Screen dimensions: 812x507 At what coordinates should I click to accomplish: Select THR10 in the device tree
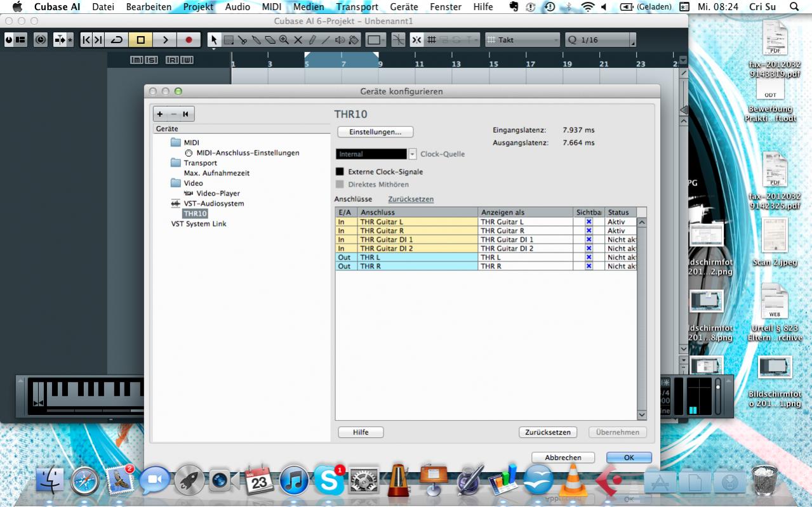[x=196, y=214]
